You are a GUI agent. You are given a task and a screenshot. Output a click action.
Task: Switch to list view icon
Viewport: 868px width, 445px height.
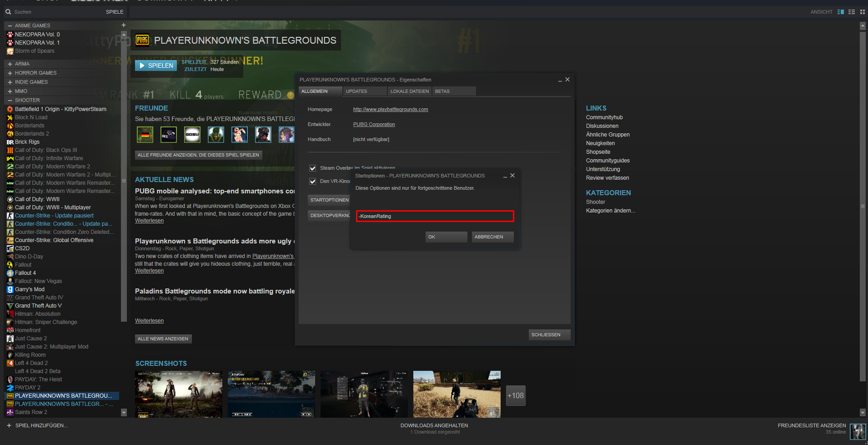point(852,12)
